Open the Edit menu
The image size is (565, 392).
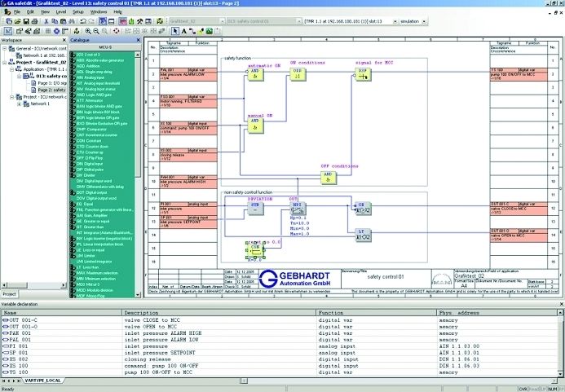(31, 12)
